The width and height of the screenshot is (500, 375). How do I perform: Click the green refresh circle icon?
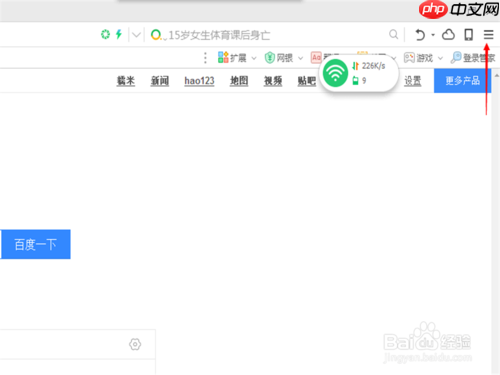point(105,34)
